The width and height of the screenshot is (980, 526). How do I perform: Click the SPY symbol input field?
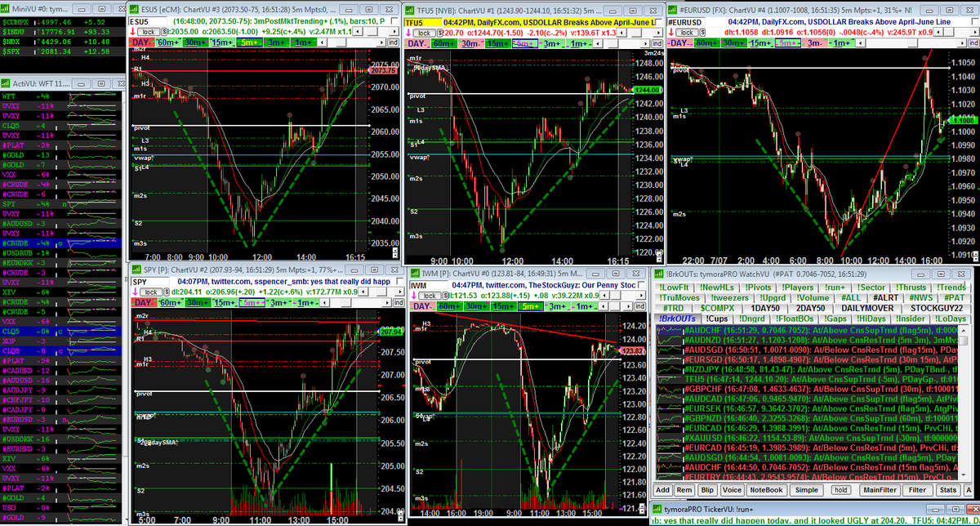tap(150, 282)
